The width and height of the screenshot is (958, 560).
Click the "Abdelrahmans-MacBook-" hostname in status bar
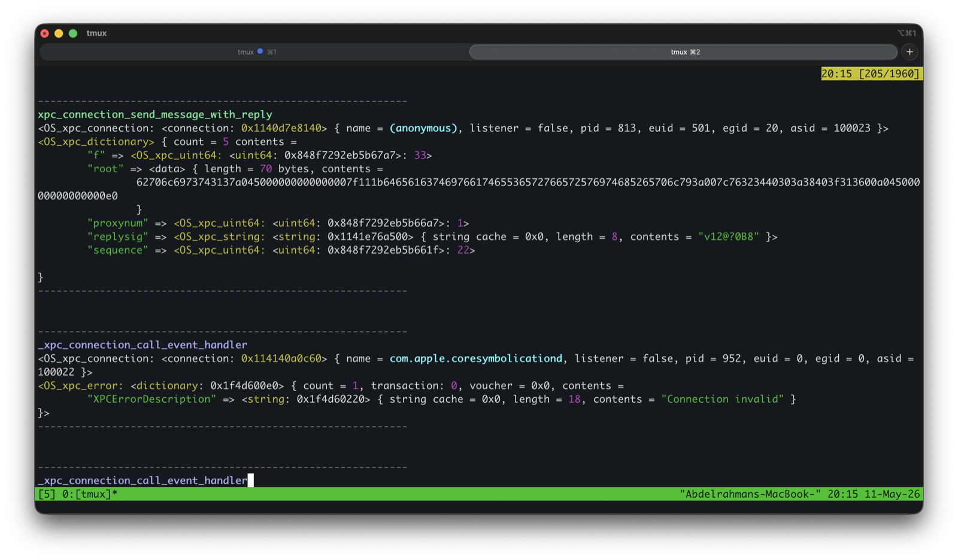[x=750, y=494]
